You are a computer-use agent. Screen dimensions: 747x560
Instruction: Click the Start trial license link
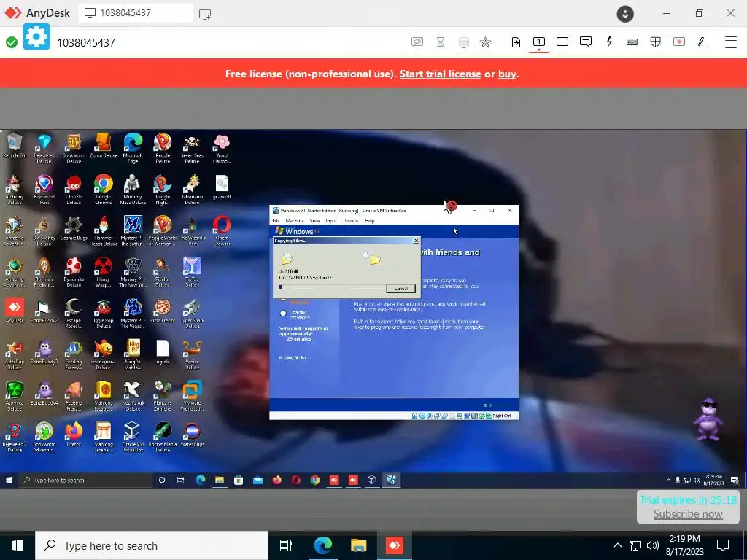click(x=440, y=74)
